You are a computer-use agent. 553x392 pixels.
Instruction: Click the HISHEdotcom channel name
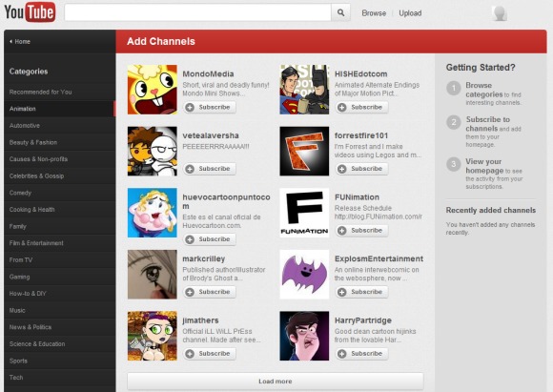[x=360, y=74]
